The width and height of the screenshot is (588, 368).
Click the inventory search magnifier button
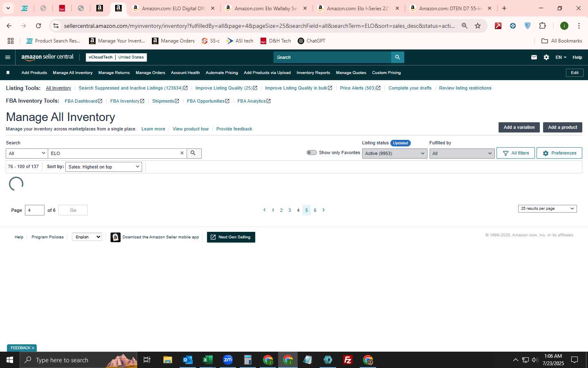194,153
